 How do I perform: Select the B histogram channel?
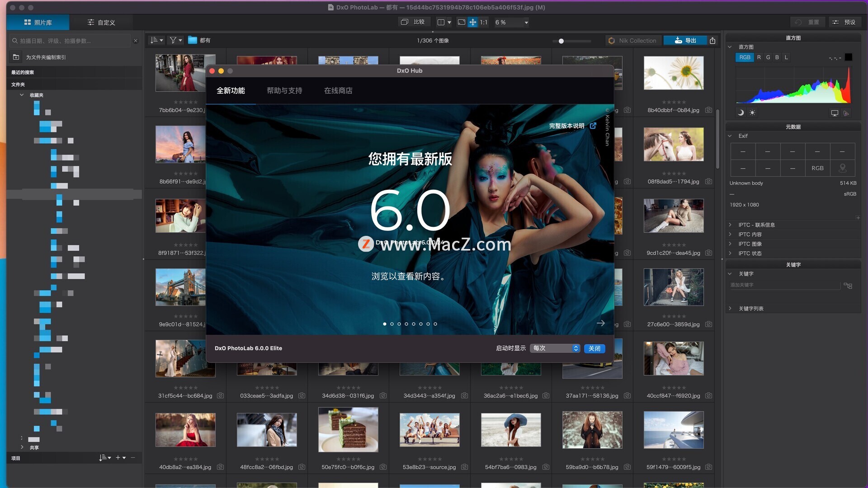pos(777,57)
